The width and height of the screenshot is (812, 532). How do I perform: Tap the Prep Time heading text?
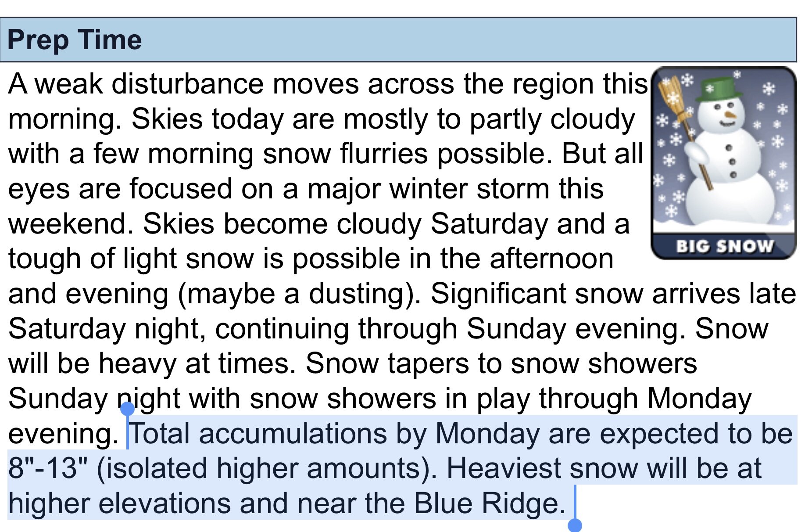tap(75, 40)
